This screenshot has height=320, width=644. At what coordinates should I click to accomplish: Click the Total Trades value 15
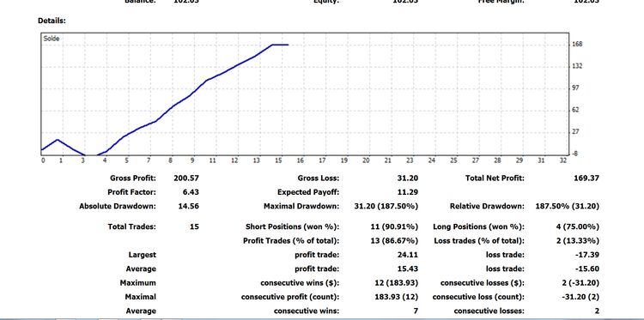[194, 226]
